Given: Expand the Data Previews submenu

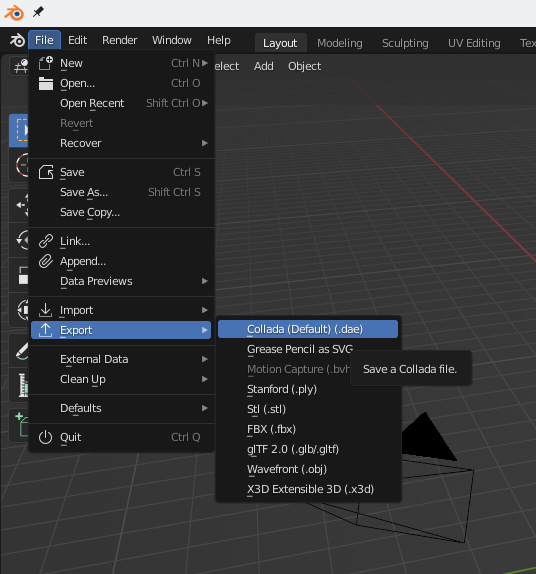Looking at the screenshot, I should click(x=205, y=281).
